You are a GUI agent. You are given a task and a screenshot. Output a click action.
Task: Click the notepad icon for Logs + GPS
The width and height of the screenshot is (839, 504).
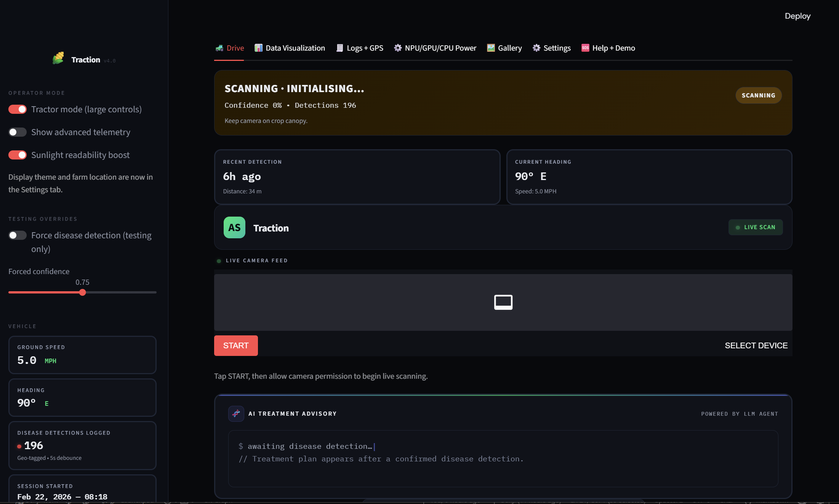tap(339, 48)
